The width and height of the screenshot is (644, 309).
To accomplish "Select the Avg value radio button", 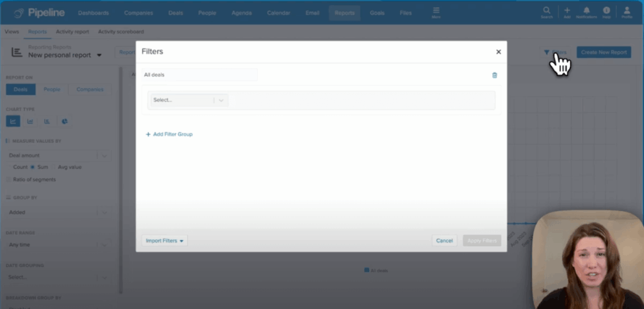I will coord(53,167).
